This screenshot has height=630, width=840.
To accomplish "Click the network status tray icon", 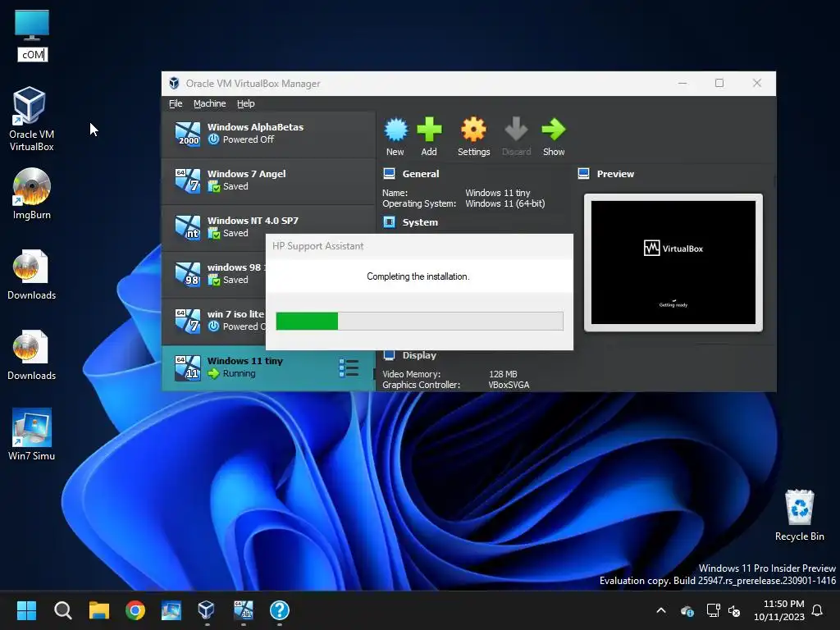I will tap(713, 610).
